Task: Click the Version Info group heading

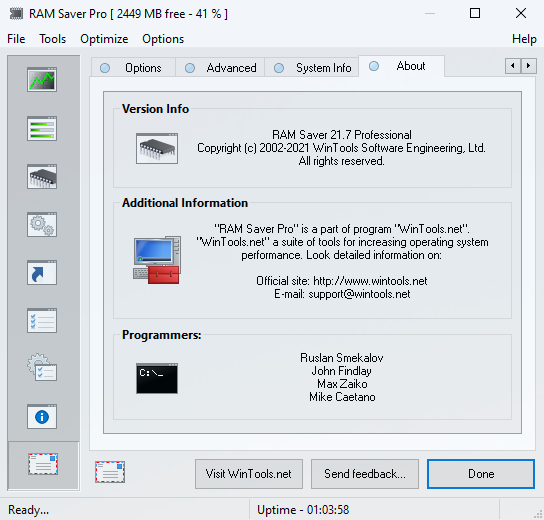Action: [155, 109]
